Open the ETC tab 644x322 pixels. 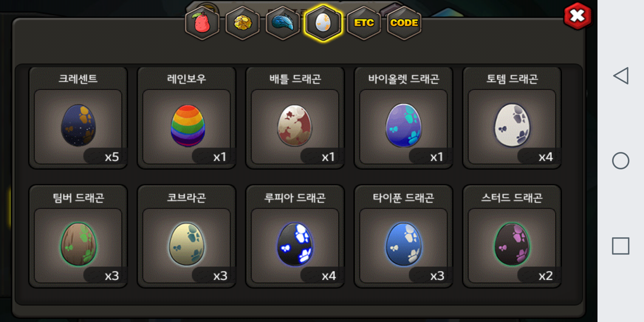click(364, 23)
